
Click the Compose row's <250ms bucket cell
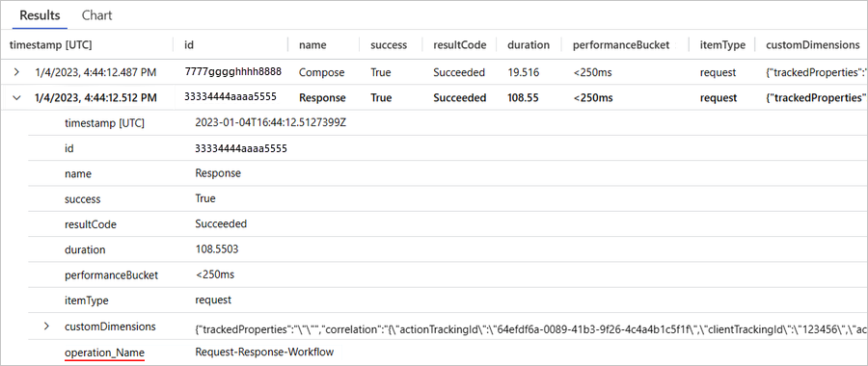(593, 72)
